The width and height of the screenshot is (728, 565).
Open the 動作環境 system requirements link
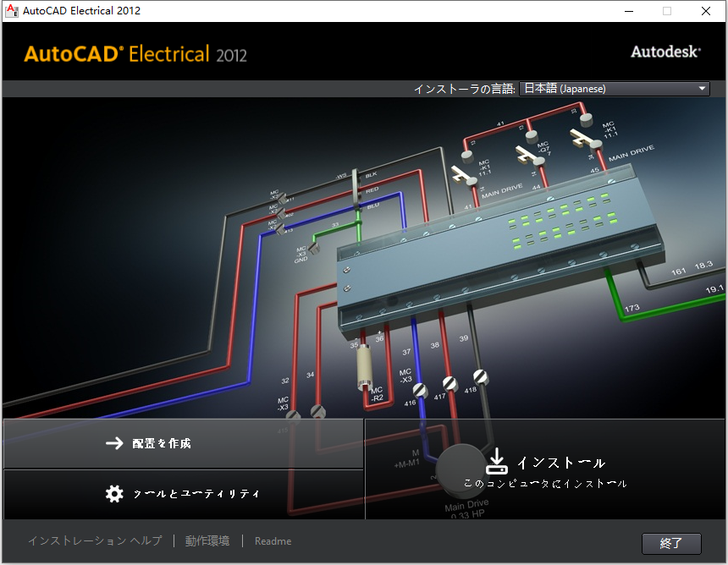click(207, 540)
